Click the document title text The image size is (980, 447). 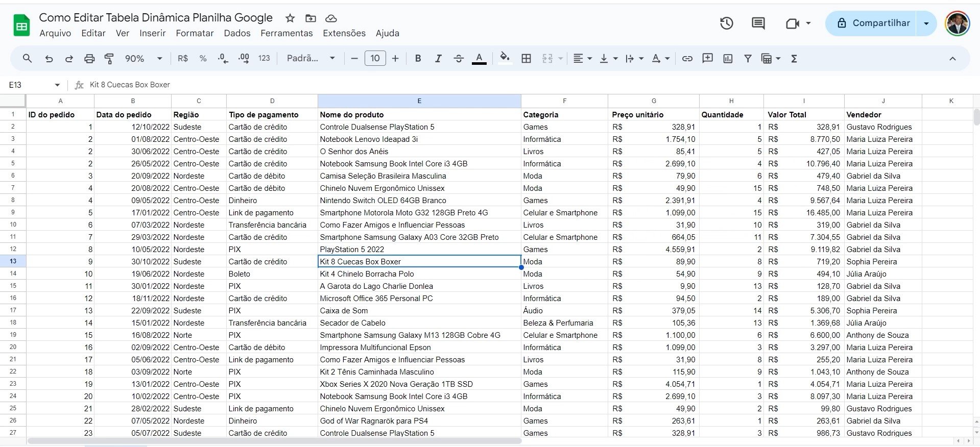click(x=156, y=18)
